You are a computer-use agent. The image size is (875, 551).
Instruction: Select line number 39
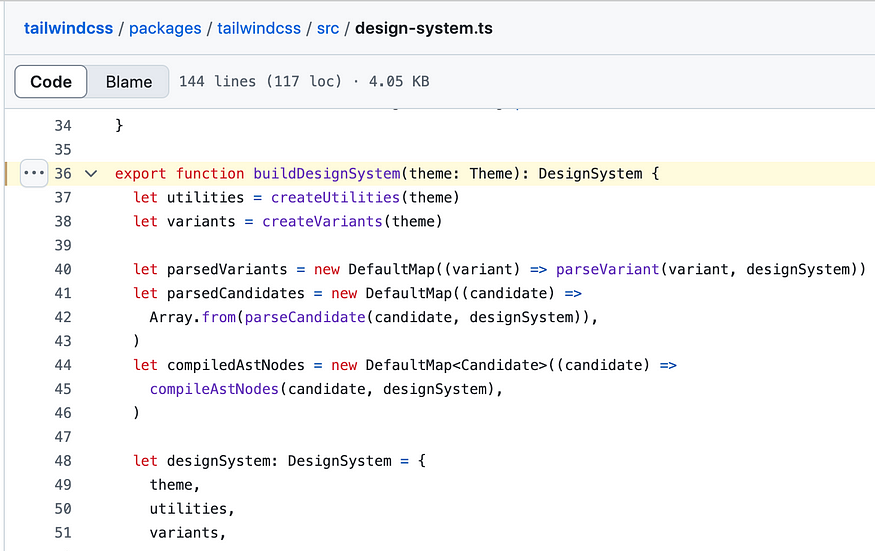coord(63,246)
